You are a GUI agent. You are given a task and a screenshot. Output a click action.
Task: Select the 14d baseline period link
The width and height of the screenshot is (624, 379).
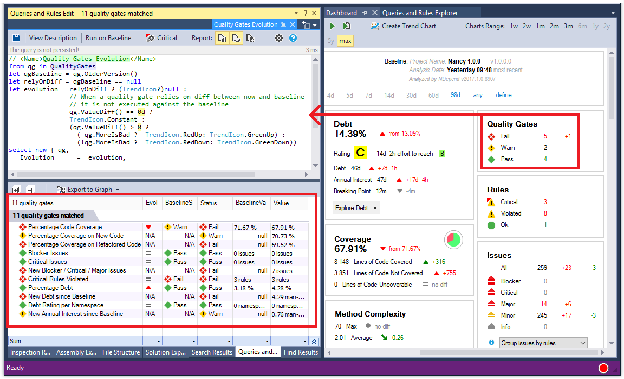[389, 95]
